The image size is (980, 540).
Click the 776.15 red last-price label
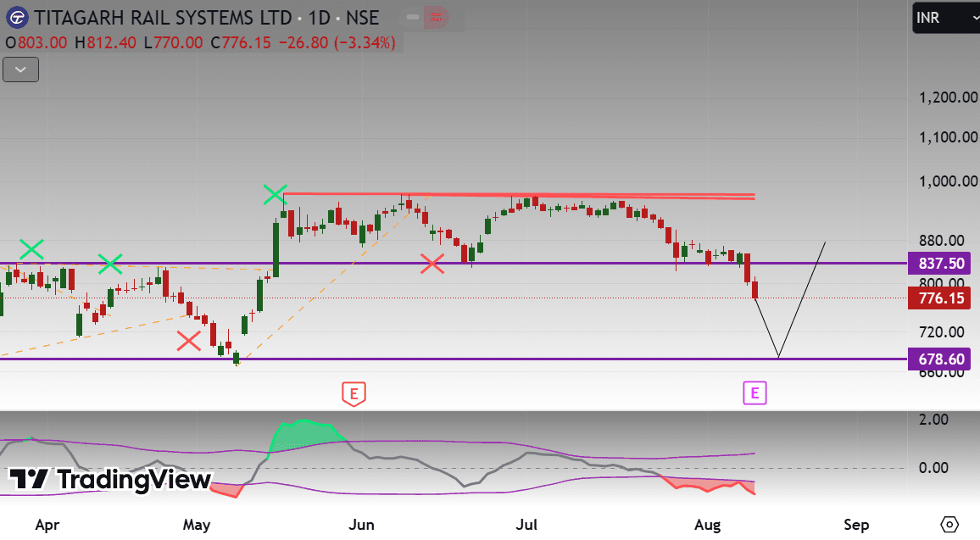coord(939,298)
